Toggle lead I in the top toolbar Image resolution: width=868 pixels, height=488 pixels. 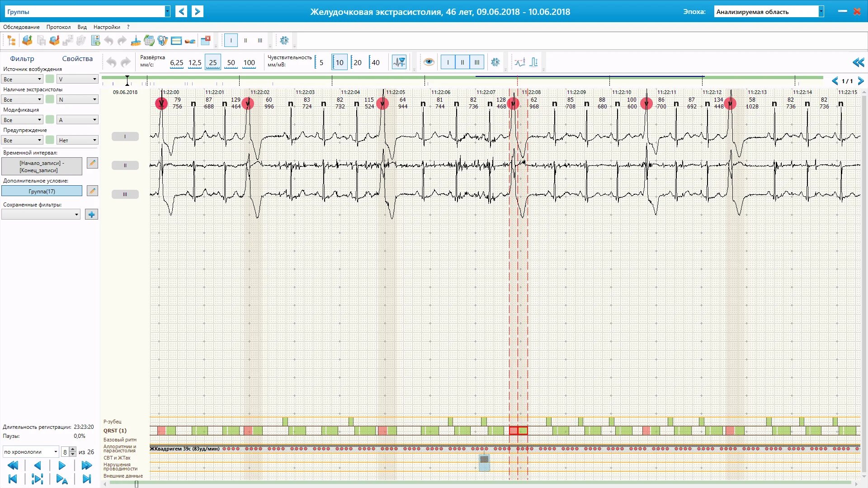pos(231,40)
